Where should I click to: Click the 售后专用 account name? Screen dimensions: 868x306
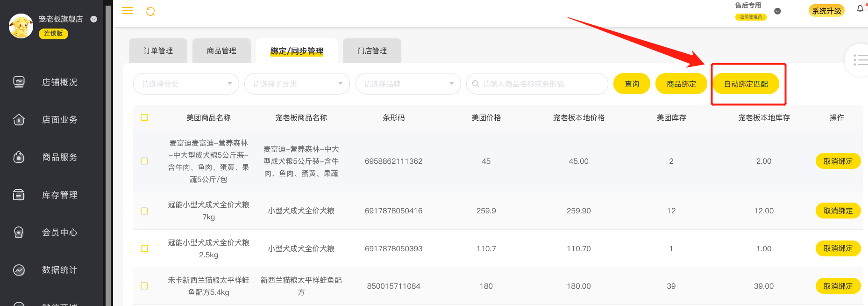pos(748,5)
